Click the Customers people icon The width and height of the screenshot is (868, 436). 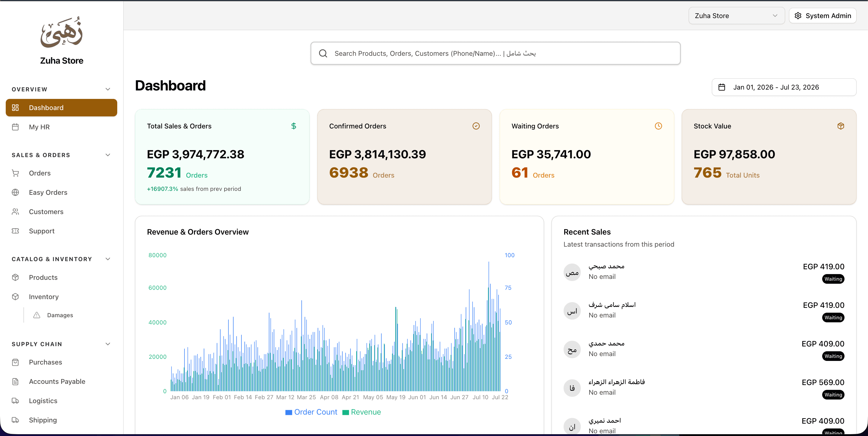(15, 211)
